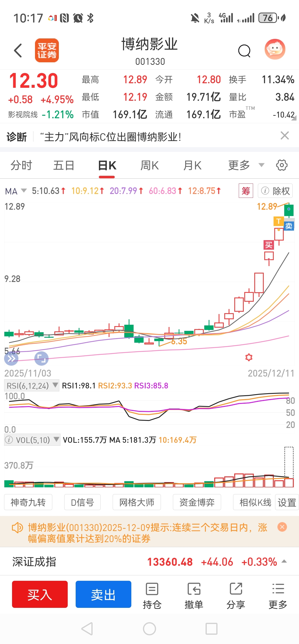Show the 筹 chip distribution
Screen dimensions: 299x644
point(246,191)
